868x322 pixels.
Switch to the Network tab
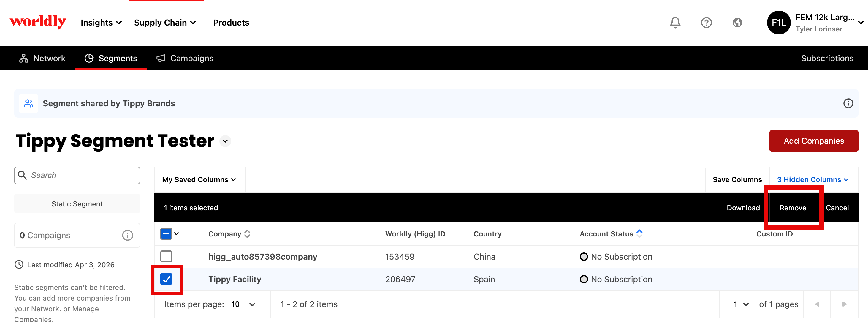pos(42,58)
